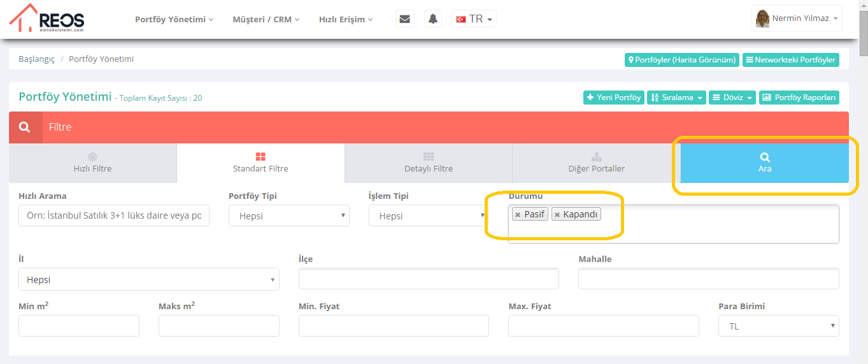Image resolution: width=868 pixels, height=364 pixels.
Task: Open Portföyler (Harita Görünüm) map view
Action: pos(682,60)
